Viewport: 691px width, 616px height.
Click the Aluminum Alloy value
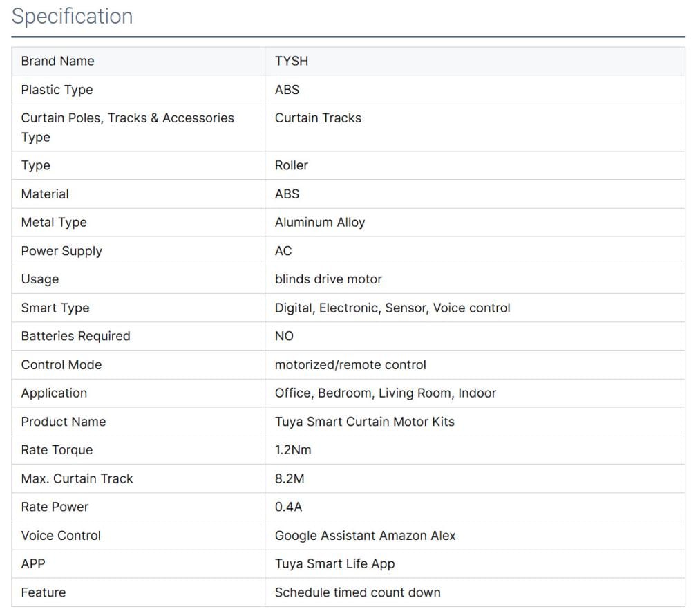pyautogui.click(x=319, y=223)
